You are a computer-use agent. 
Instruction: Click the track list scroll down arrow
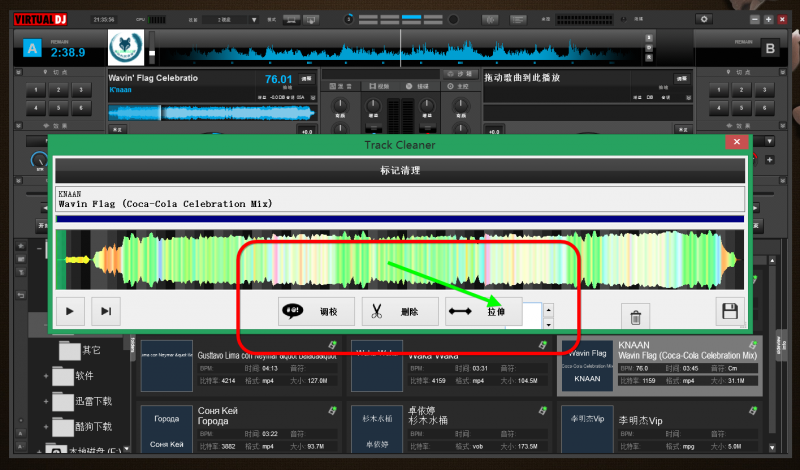coord(772,448)
